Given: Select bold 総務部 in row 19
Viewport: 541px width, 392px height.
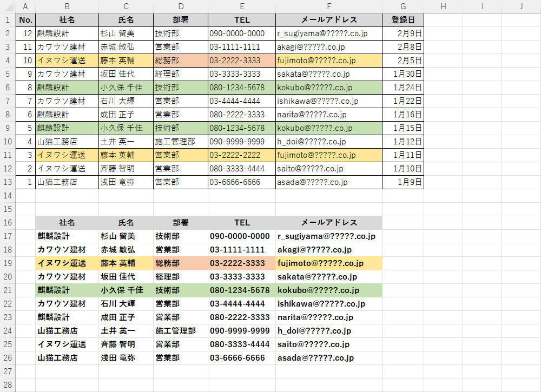Looking at the screenshot, I should [181, 263].
